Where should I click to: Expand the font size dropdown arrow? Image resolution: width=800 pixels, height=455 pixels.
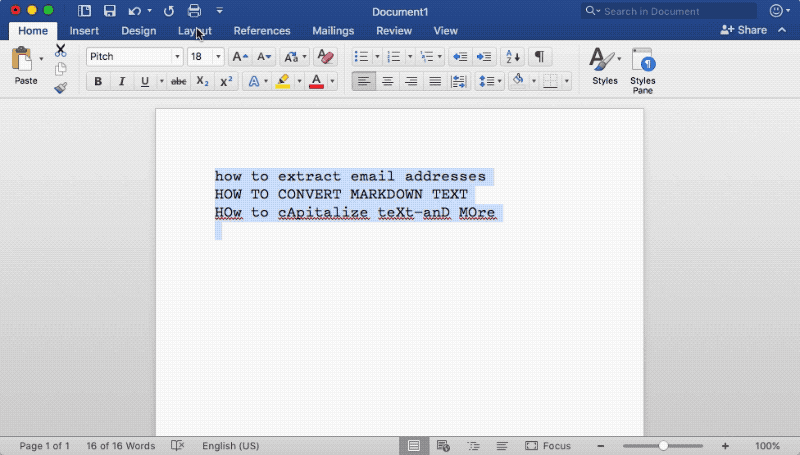click(x=218, y=57)
